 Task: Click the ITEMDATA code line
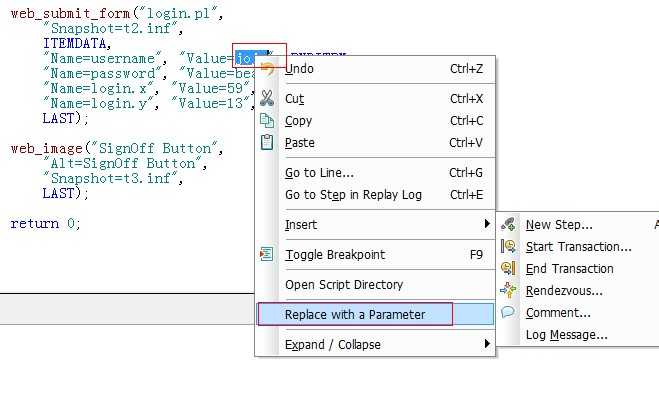(x=77, y=43)
